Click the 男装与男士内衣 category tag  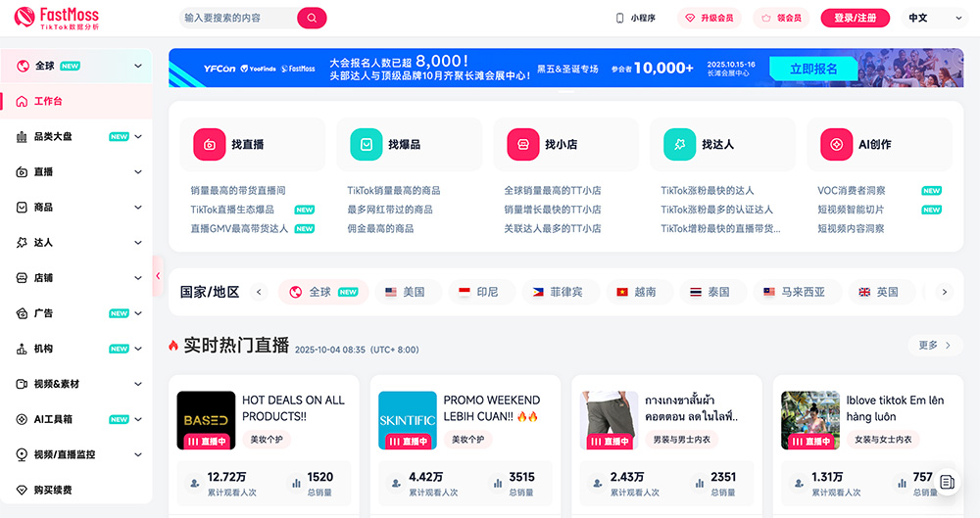pos(682,440)
